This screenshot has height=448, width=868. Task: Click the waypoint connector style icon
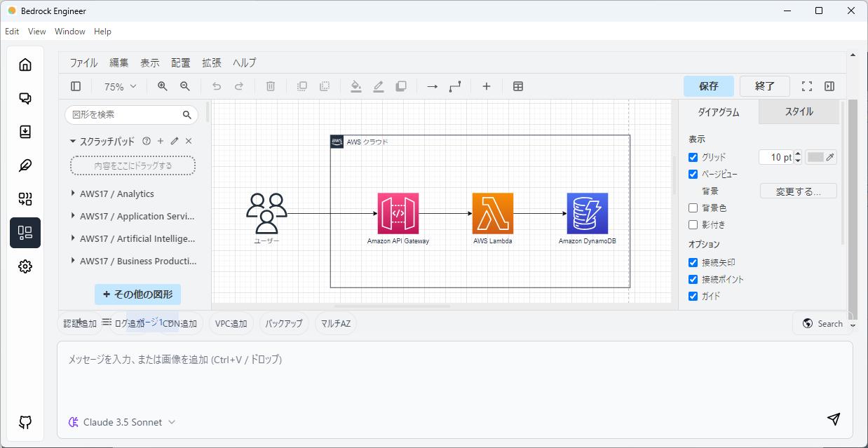coord(455,86)
